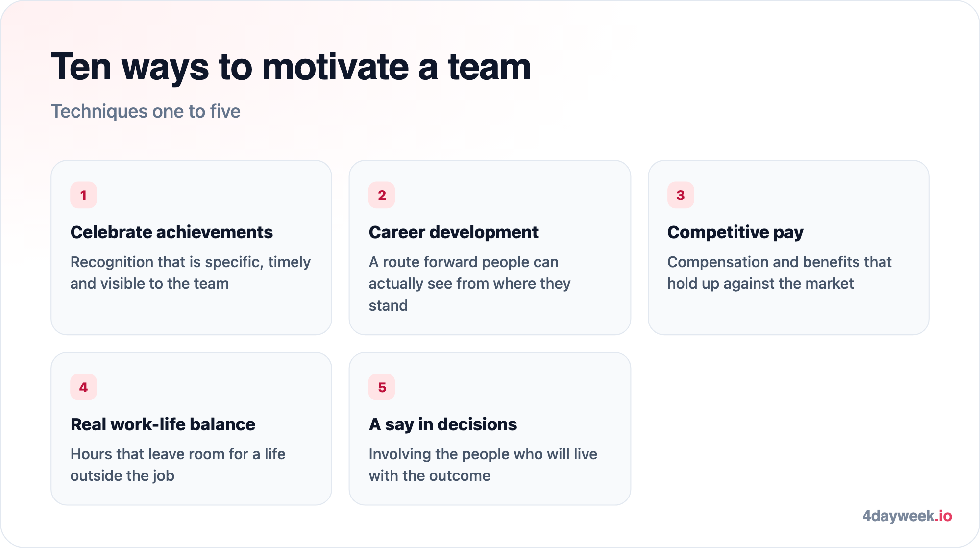Click the route forward description text
The image size is (980, 548).
pos(469,283)
